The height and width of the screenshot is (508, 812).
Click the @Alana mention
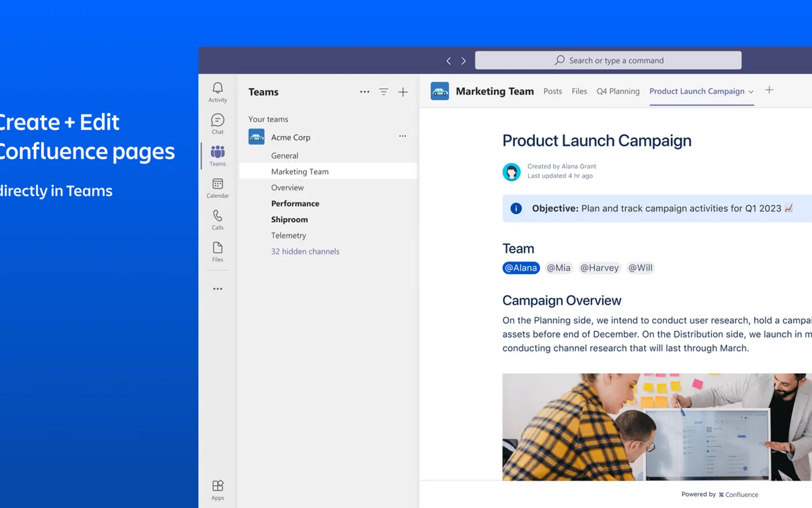coord(521,268)
